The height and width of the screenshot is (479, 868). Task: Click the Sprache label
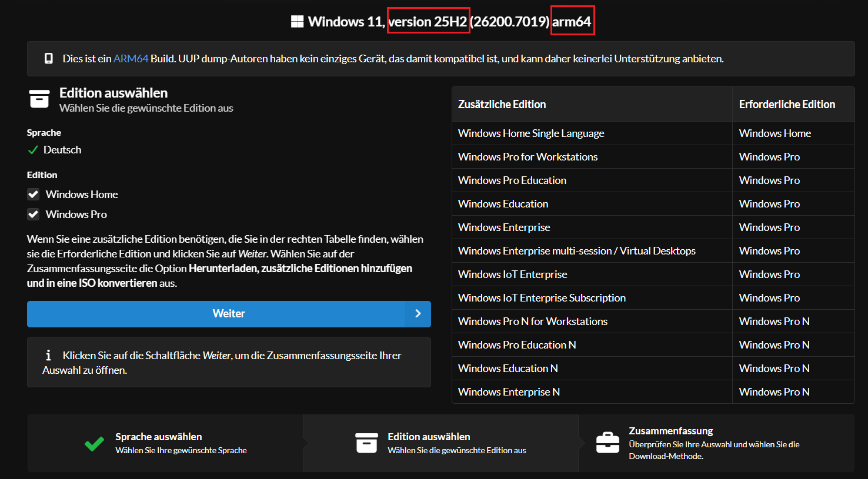coord(44,133)
